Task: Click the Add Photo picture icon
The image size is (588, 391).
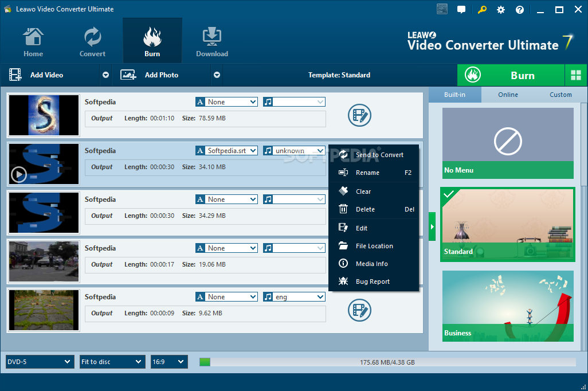Action: pyautogui.click(x=128, y=75)
